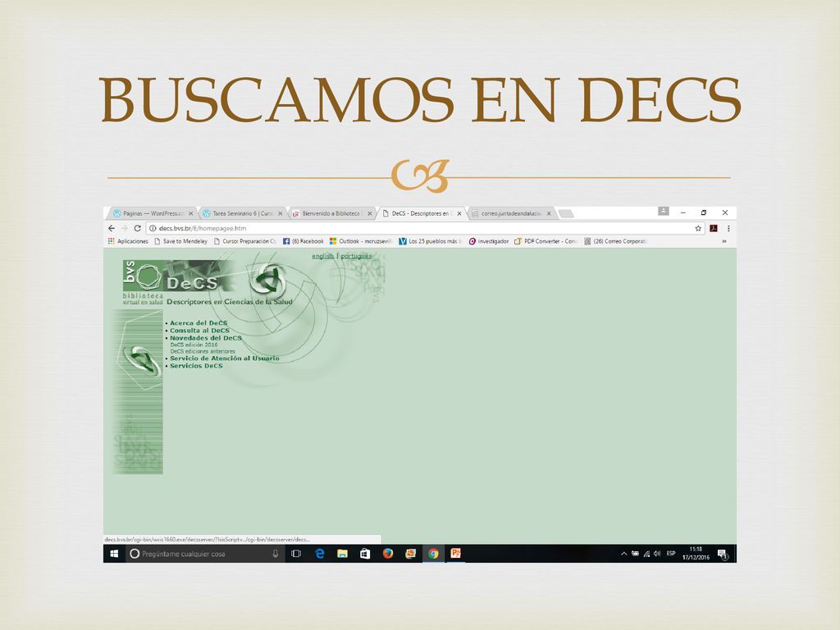Open the (26) Correo Corporati bookmark
Screen dimensions: 840x630
[x=615, y=242]
